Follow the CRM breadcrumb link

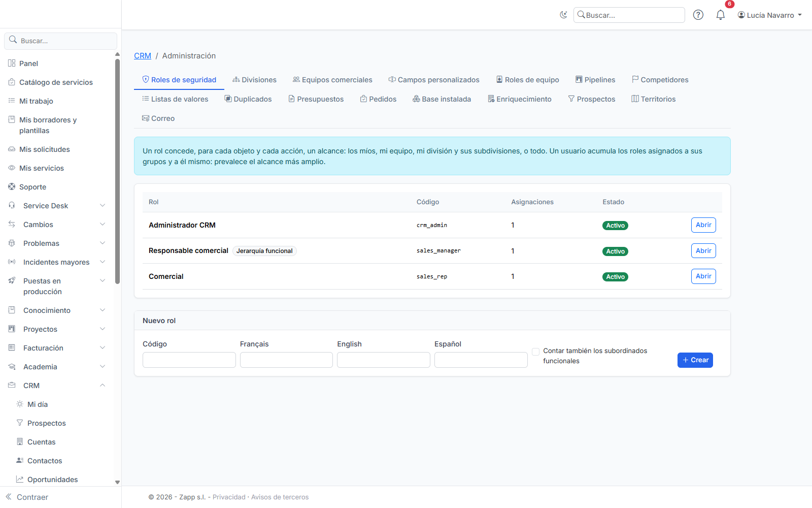(143, 56)
